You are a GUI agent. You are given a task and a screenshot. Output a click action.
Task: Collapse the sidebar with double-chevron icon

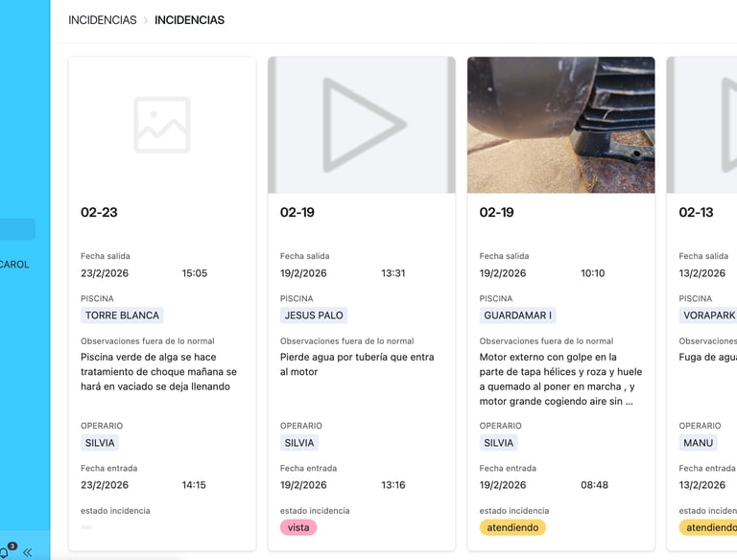point(28,552)
